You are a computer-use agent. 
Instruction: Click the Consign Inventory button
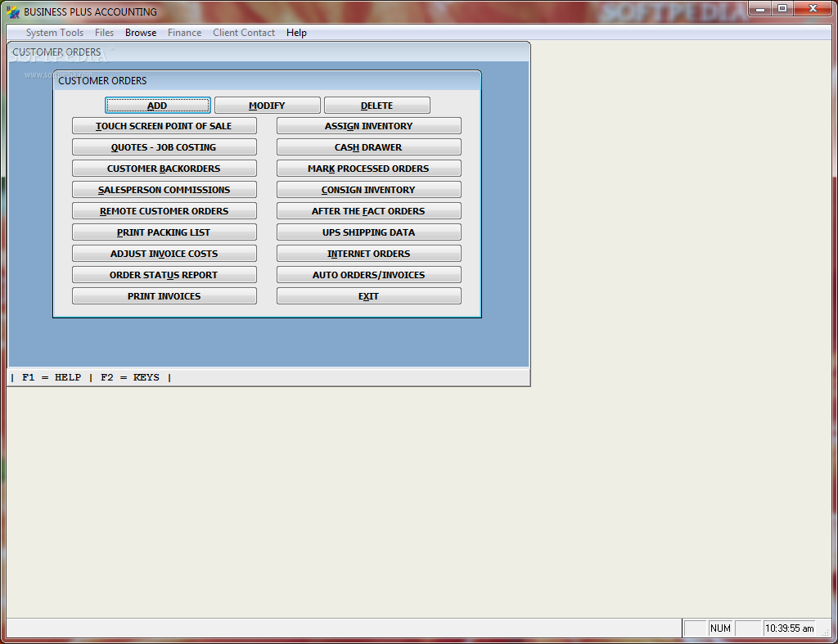point(369,190)
